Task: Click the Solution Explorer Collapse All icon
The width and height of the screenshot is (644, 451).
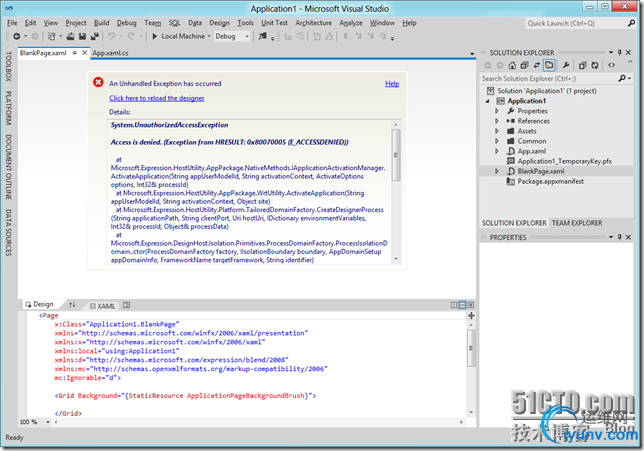Action: [524, 65]
